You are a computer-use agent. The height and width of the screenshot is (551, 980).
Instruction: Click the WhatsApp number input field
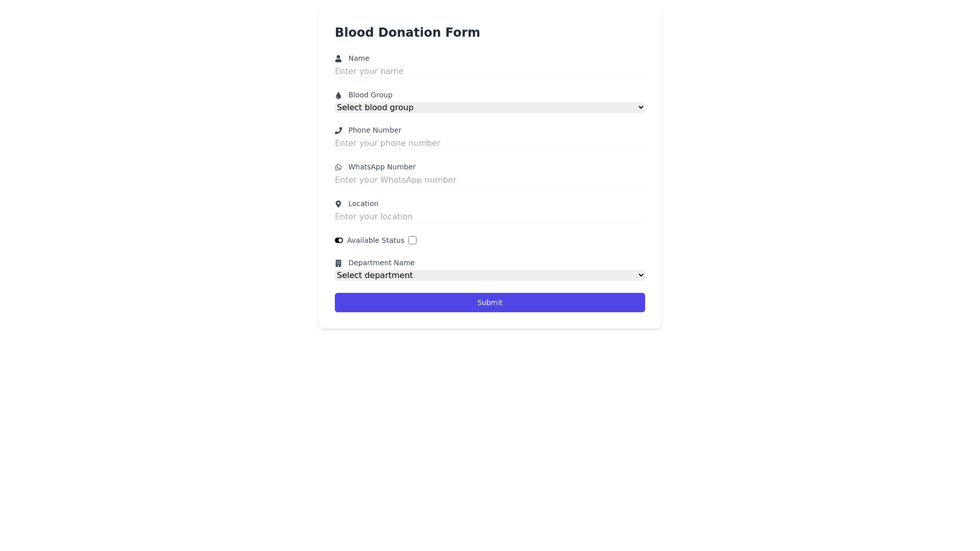point(489,180)
